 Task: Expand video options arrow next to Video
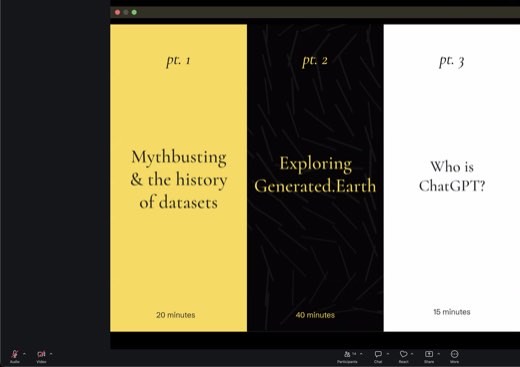point(51,354)
